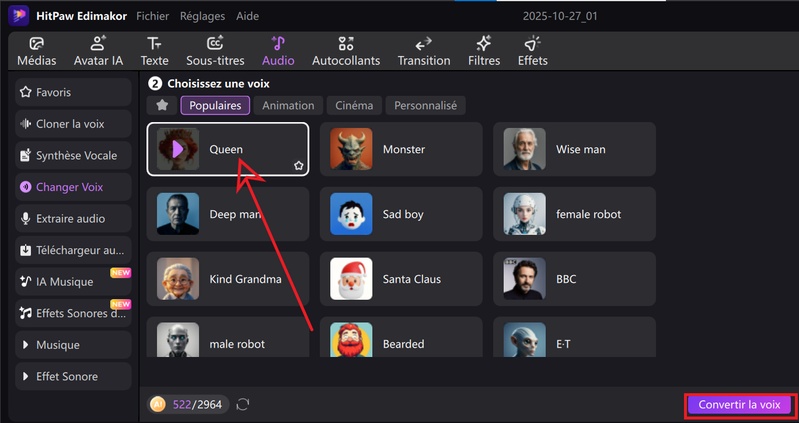Open the Sous-titres panel
This screenshot has height=423, width=799.
coord(215,51)
